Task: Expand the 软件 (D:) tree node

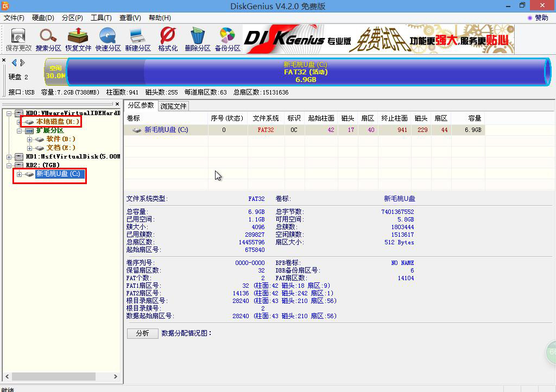Action: pos(29,140)
